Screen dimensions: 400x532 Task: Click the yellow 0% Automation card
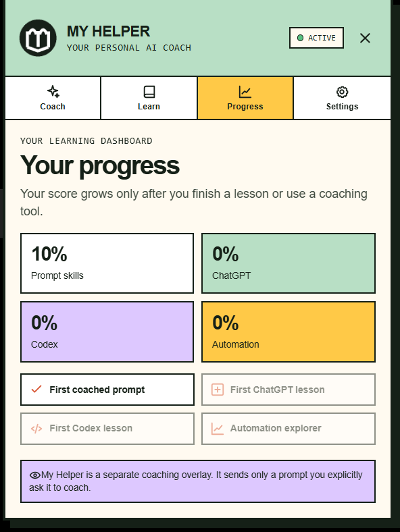[x=289, y=331]
